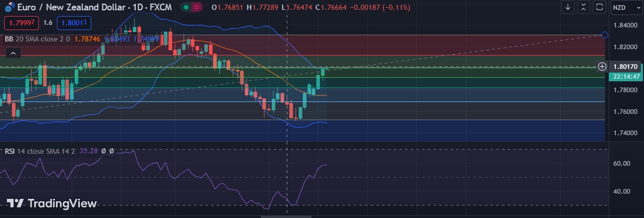Click the countdown timer 22:14:47 label
This screenshot has height=218, width=644.
pos(625,76)
